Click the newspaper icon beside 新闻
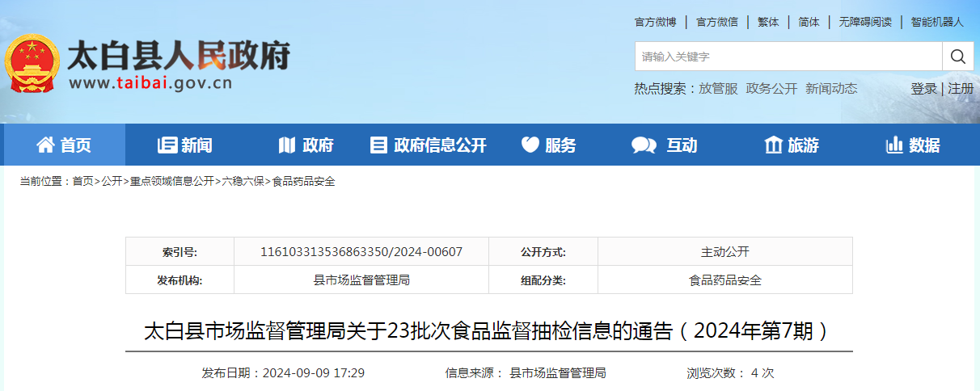Viewport: 980px width, 391px height. tap(167, 145)
